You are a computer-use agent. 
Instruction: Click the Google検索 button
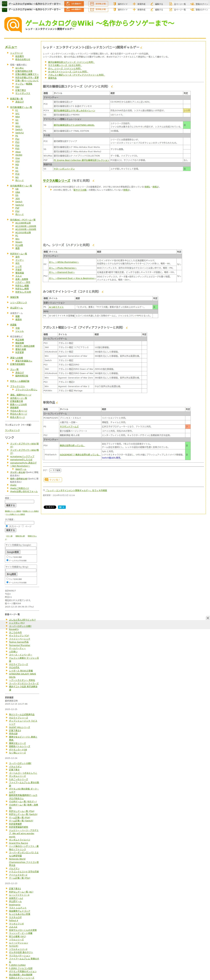(x=13, y=552)
